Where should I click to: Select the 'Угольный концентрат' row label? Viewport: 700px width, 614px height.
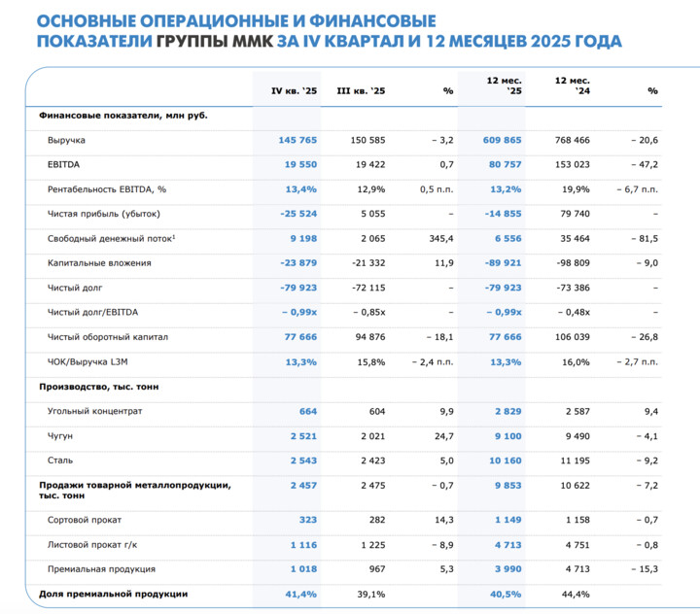coord(95,411)
